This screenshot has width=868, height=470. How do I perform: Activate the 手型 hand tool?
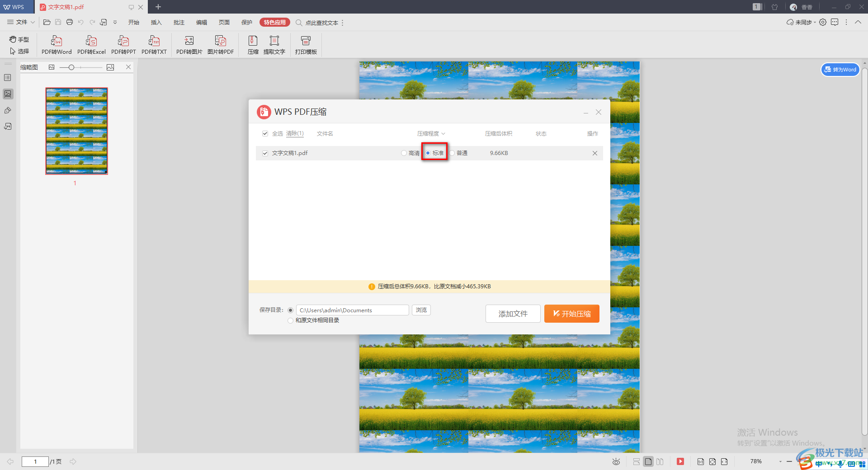(x=19, y=39)
